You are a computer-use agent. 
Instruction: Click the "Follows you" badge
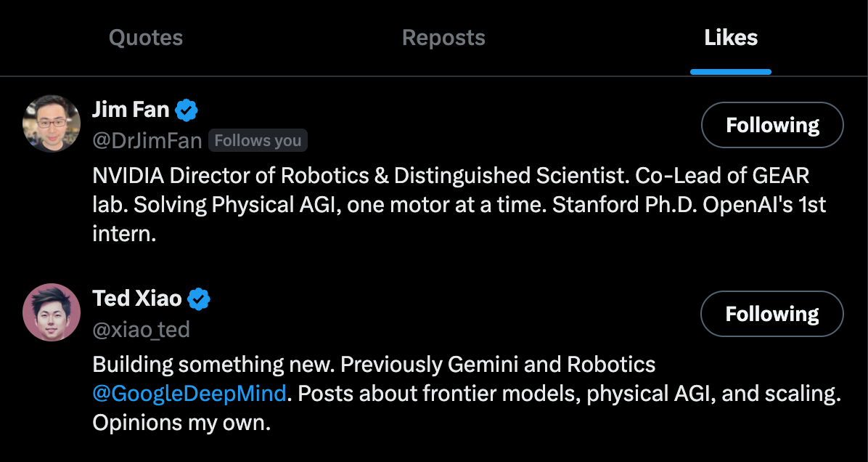pyautogui.click(x=258, y=141)
